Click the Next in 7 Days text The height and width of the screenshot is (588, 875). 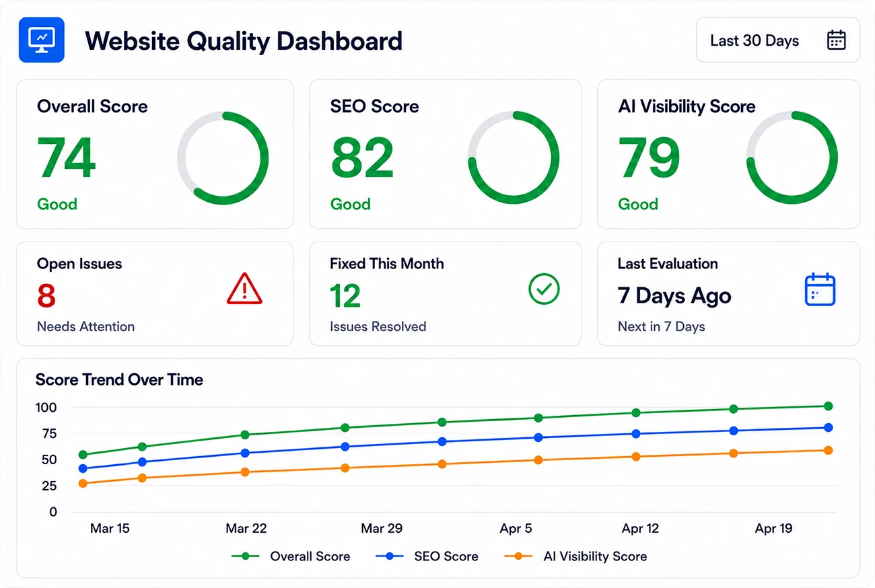click(661, 327)
